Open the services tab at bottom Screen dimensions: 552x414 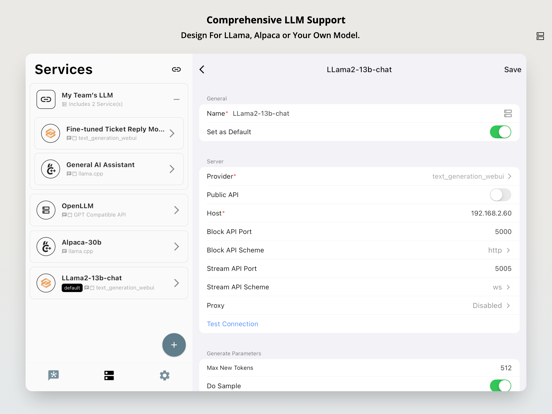109,375
